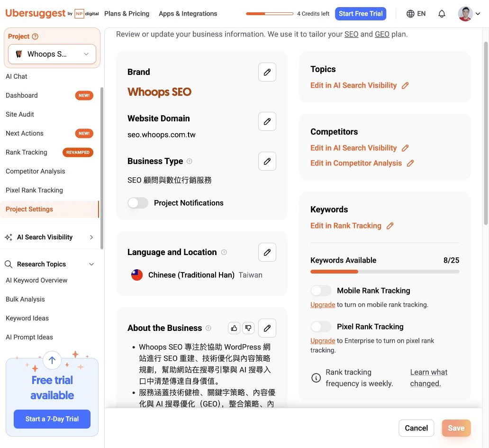Open Site Audit in sidebar

pyautogui.click(x=19, y=115)
